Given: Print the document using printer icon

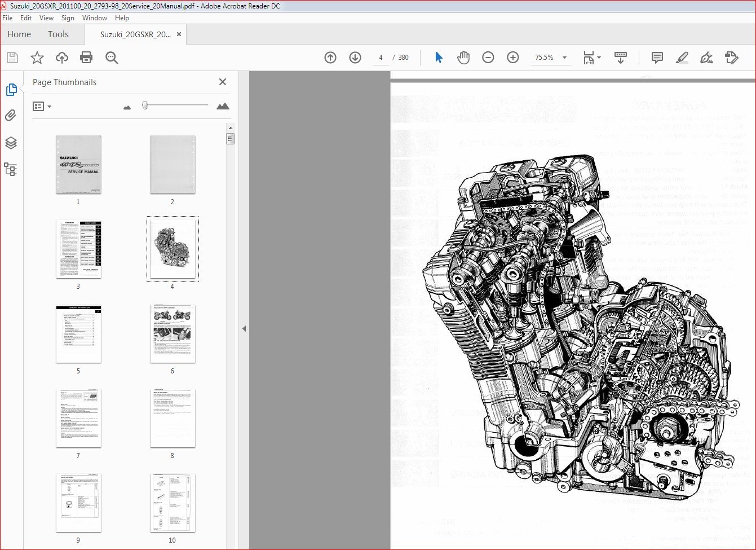Looking at the screenshot, I should point(86,58).
